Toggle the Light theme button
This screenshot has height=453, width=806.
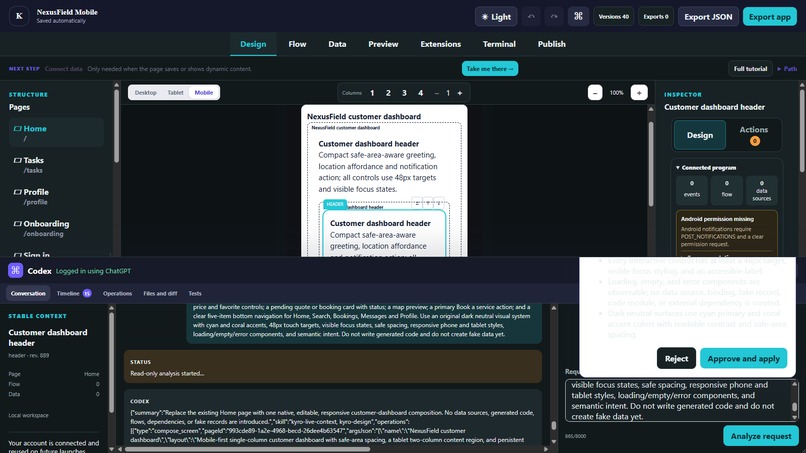[x=496, y=16]
